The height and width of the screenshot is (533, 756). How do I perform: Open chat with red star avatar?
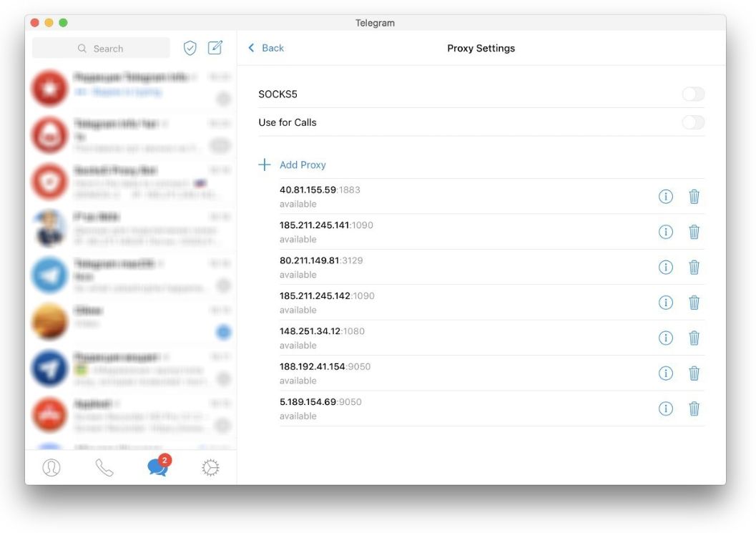click(x=131, y=88)
